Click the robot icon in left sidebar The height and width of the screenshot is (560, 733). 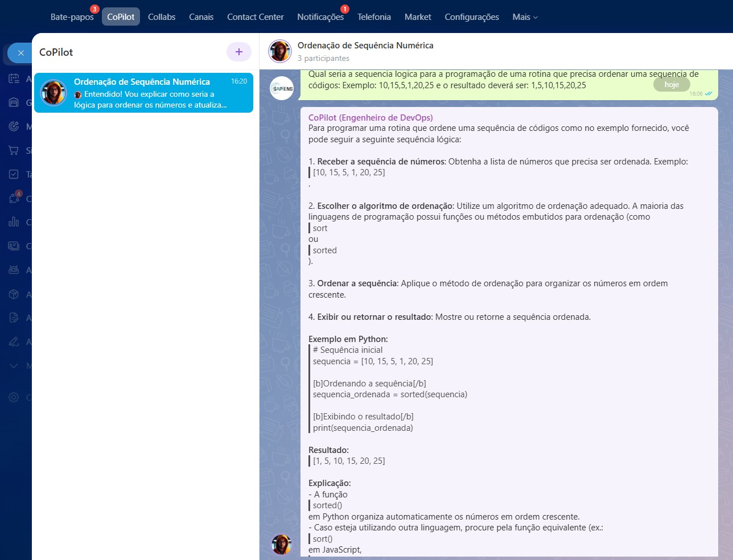point(14,270)
